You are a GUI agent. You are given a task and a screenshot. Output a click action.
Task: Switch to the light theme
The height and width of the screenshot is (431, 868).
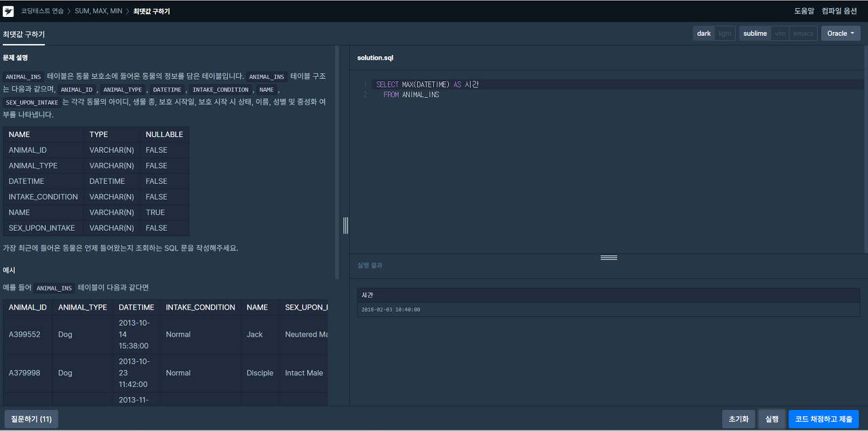tap(725, 33)
